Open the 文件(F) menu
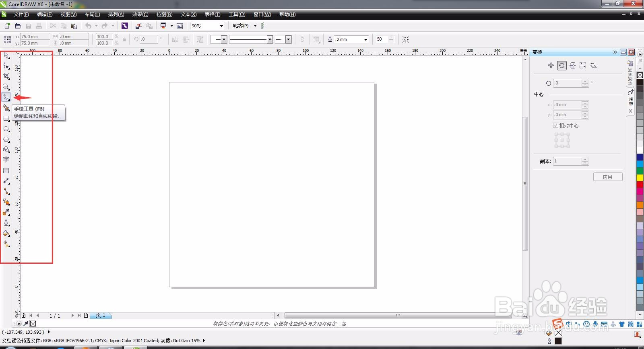This screenshot has height=349, width=644. click(x=21, y=14)
